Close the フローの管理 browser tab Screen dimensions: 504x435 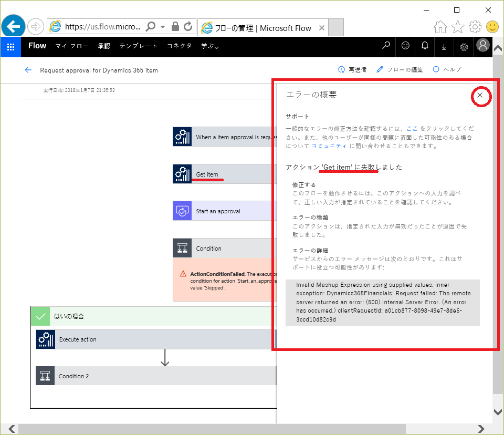tap(322, 28)
